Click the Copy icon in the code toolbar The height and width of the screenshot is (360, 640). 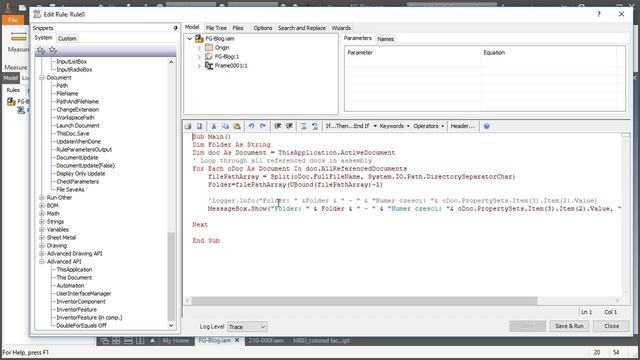[x=225, y=126]
